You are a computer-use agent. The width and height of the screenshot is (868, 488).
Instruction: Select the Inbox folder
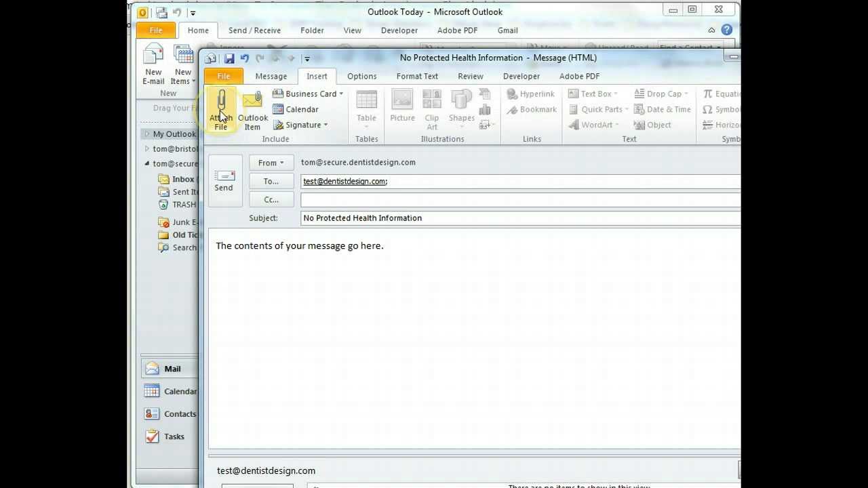pyautogui.click(x=178, y=179)
